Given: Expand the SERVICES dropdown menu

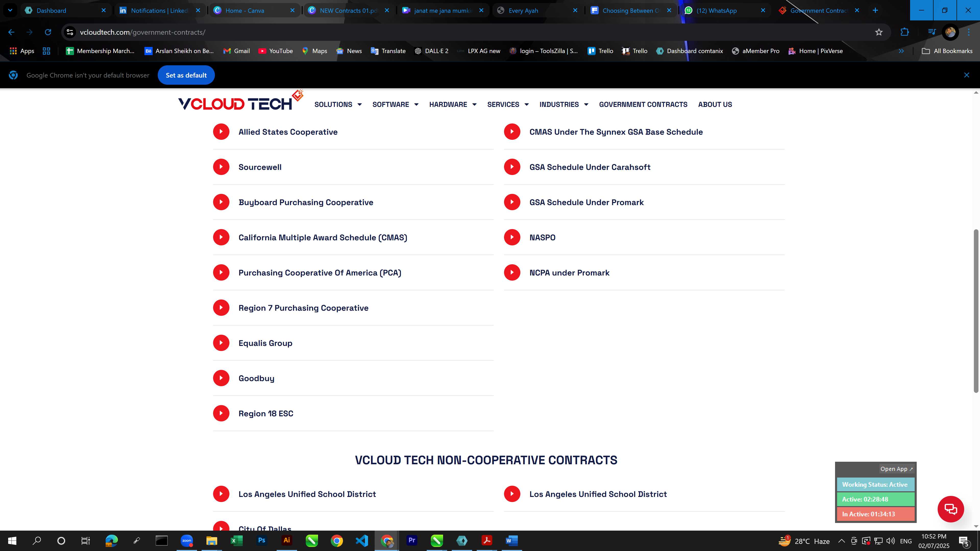Looking at the screenshot, I should tap(508, 104).
